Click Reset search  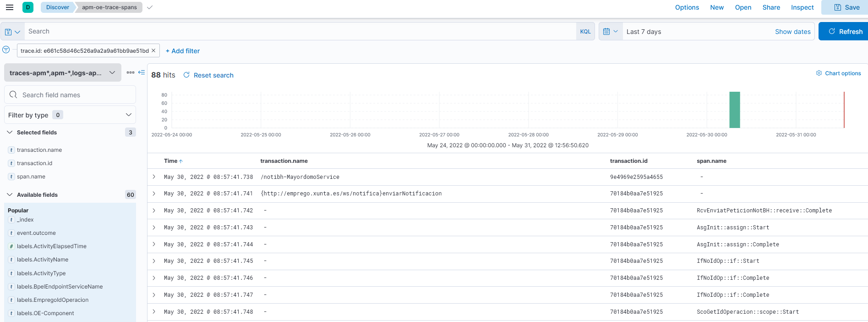click(208, 75)
